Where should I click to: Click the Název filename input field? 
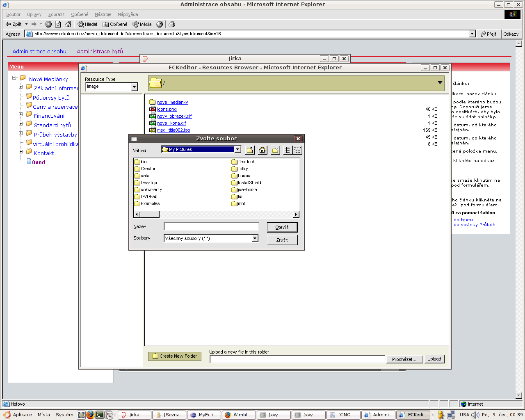click(x=211, y=227)
